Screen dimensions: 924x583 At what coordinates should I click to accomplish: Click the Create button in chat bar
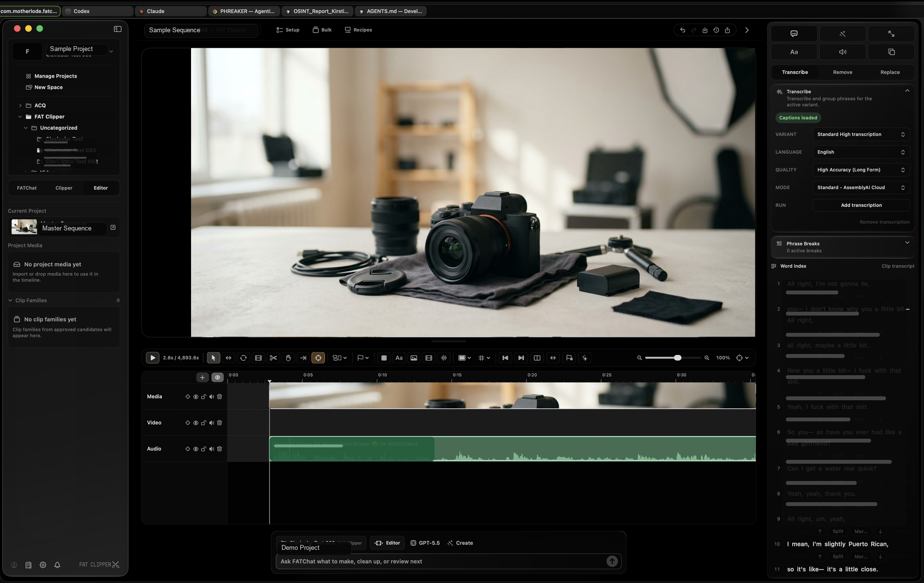click(x=460, y=543)
